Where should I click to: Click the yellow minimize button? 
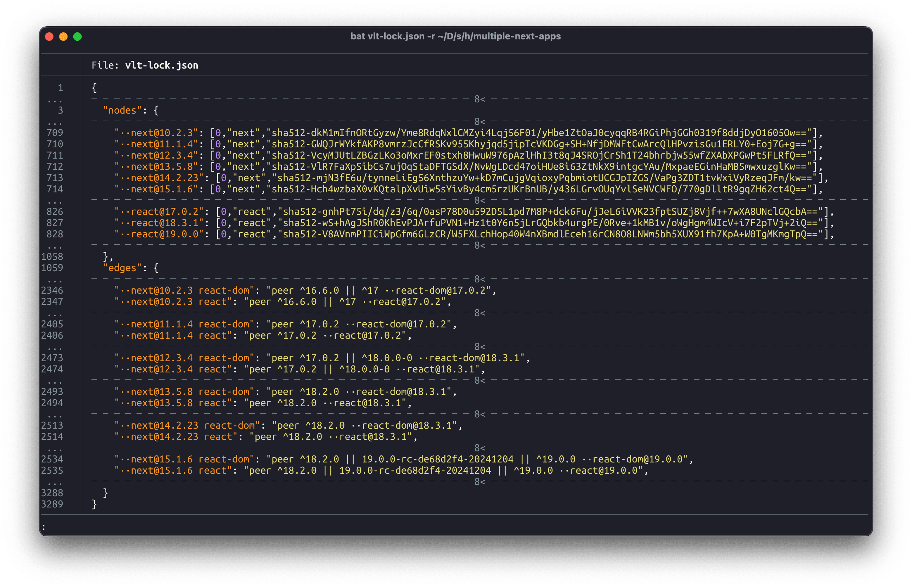coord(63,36)
